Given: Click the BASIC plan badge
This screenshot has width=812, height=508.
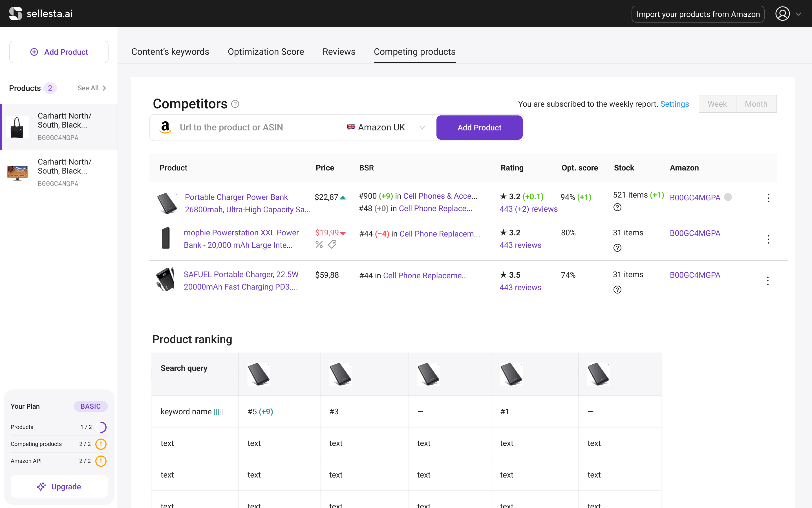Looking at the screenshot, I should [91, 406].
